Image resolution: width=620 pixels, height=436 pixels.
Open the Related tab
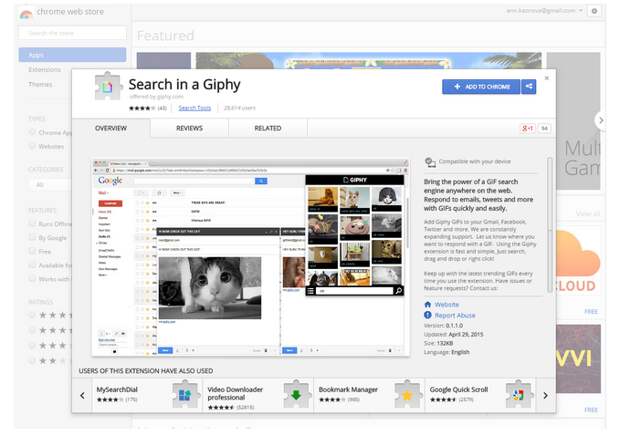coord(268,128)
